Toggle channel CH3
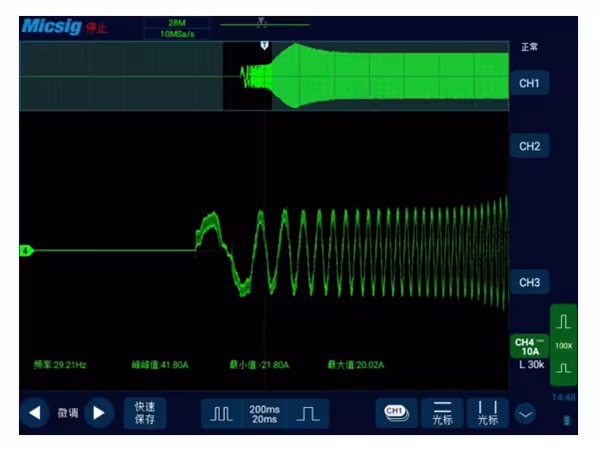600x452 pixels. [530, 282]
